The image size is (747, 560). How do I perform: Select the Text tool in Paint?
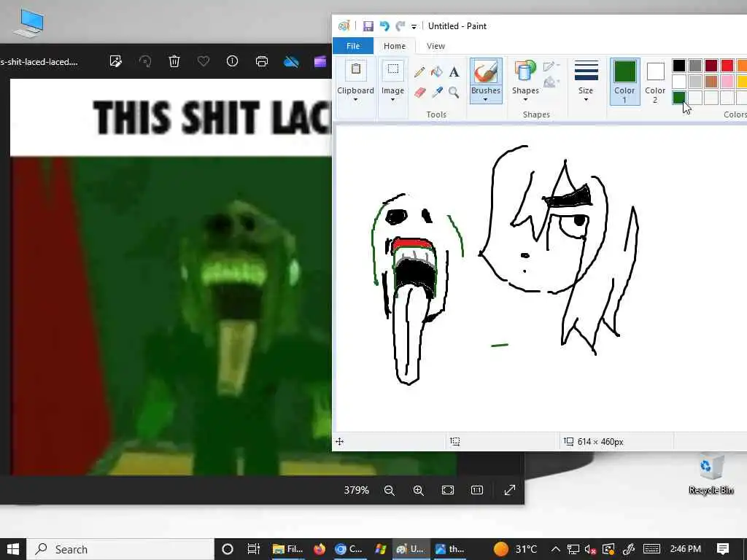454,72
